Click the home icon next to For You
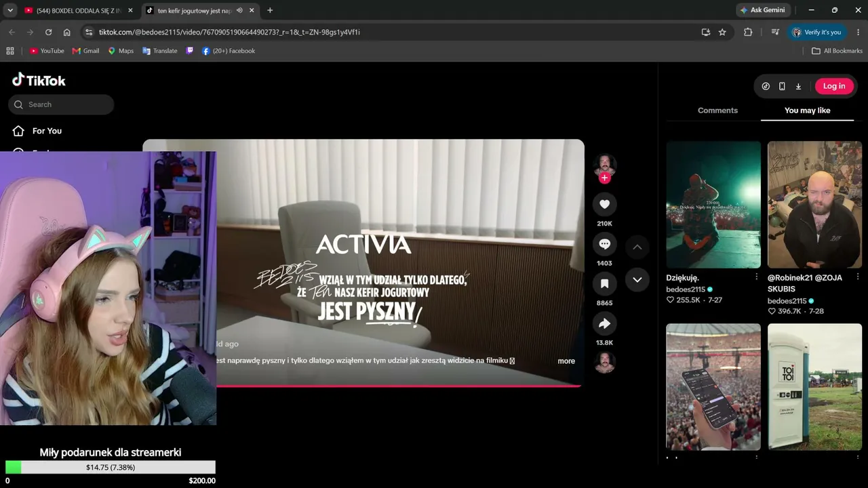The height and width of the screenshot is (488, 868). tap(18, 131)
